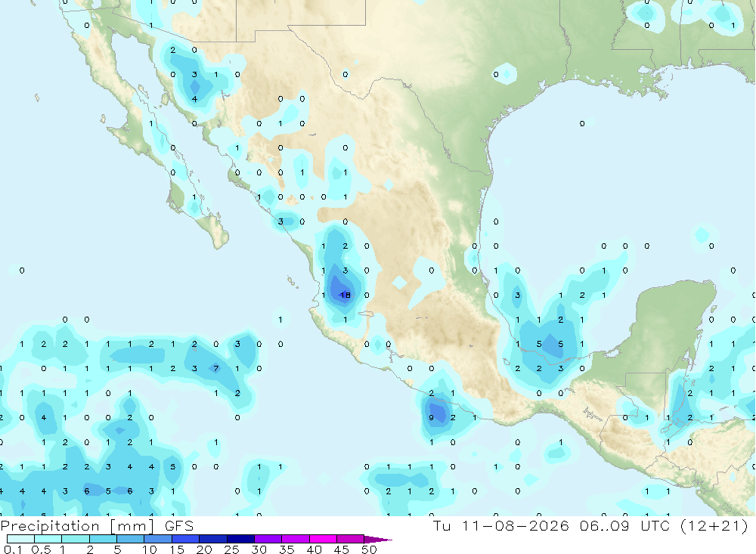756x554 pixels.
Task: Select the 5–10 mm legend color
Action: (130, 539)
